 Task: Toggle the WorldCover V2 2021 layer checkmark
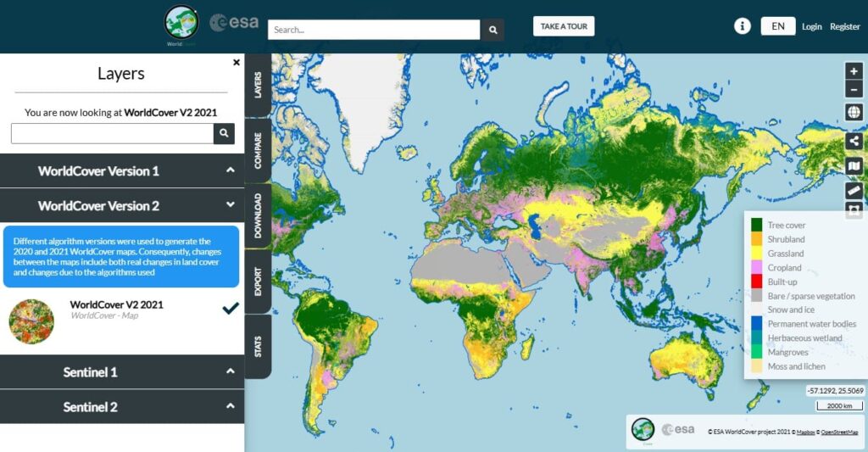click(x=231, y=308)
